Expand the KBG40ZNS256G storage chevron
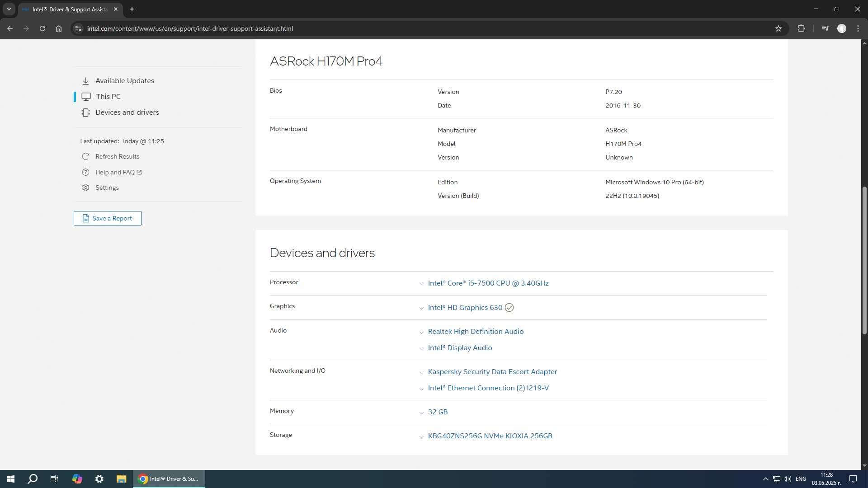 point(421,436)
